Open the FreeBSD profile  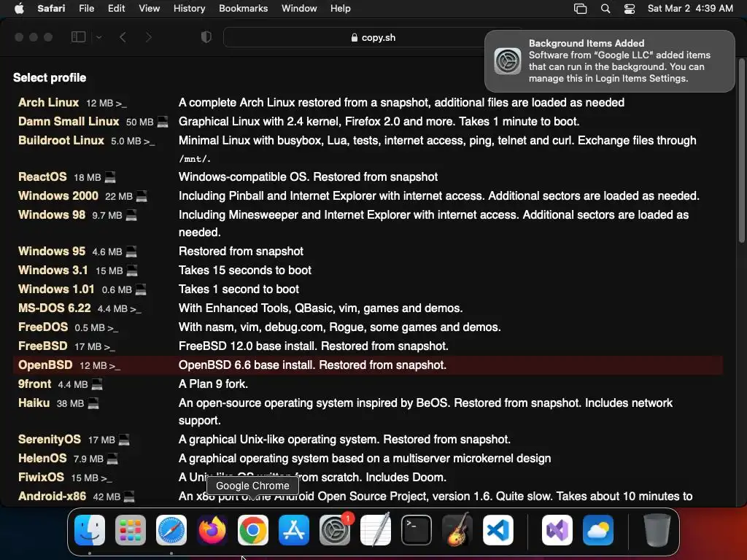pos(42,346)
